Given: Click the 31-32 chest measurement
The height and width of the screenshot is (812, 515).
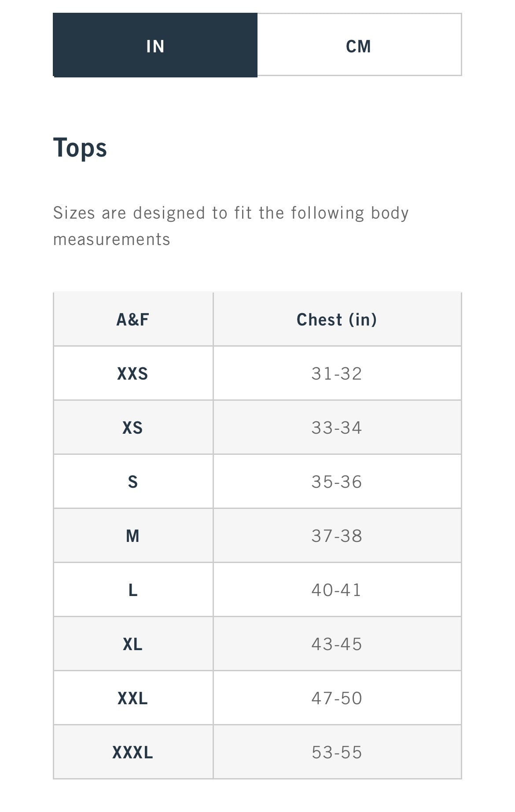Looking at the screenshot, I should click(x=337, y=373).
